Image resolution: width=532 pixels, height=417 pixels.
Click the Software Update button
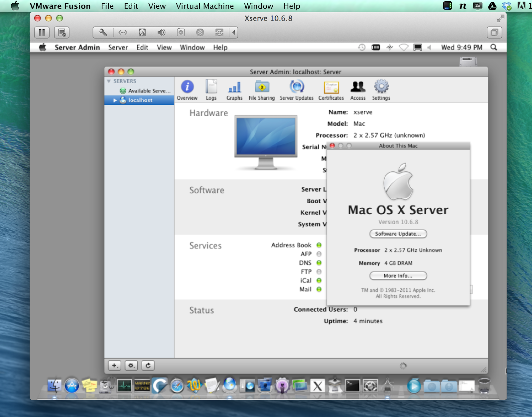[x=398, y=234]
